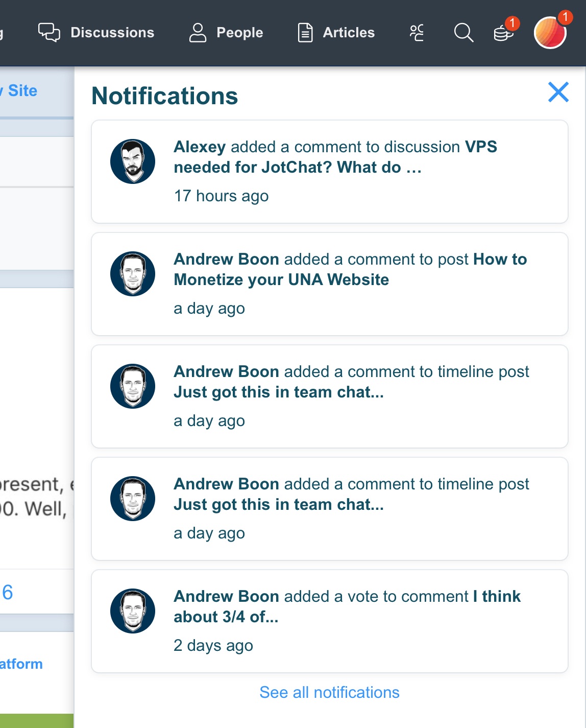The height and width of the screenshot is (728, 586).
Task: Click Andrew Boon's avatar in monetize notification
Action: [x=133, y=274]
